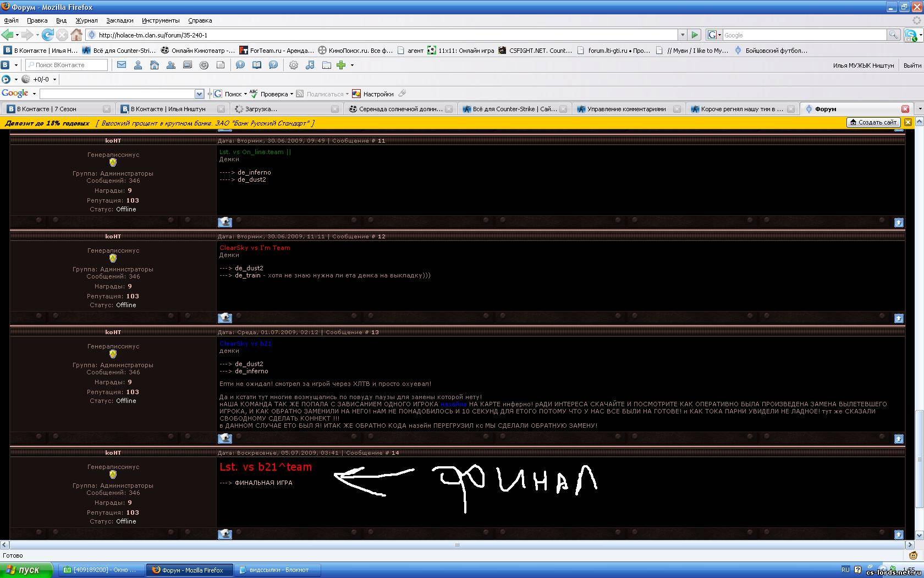
Task: Click the RU language indicator in tray
Action: [x=845, y=570]
